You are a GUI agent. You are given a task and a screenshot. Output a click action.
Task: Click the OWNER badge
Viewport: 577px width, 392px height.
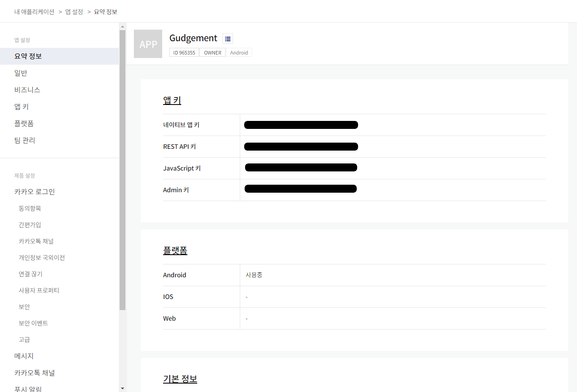coord(213,53)
